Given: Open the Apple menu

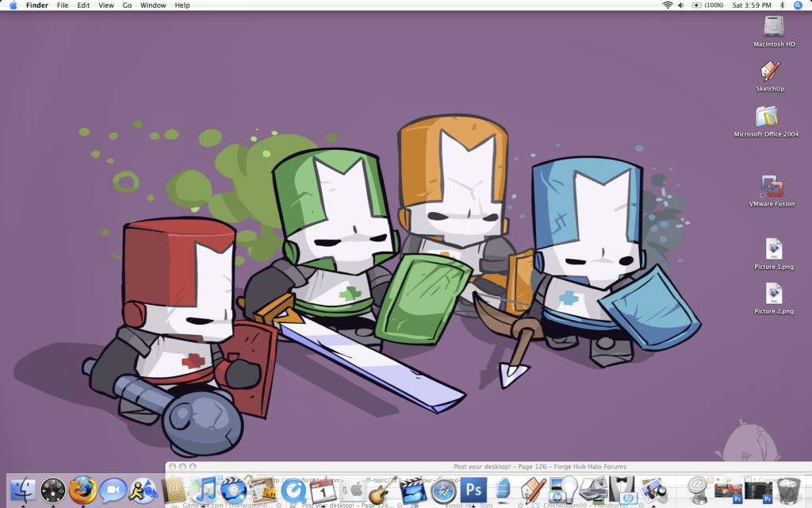Looking at the screenshot, I should point(13,6).
